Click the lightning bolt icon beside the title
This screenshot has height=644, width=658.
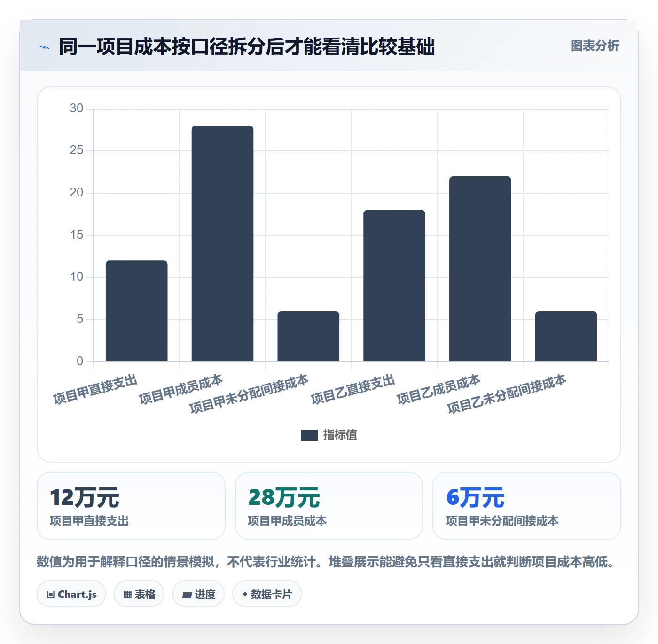[x=45, y=47]
